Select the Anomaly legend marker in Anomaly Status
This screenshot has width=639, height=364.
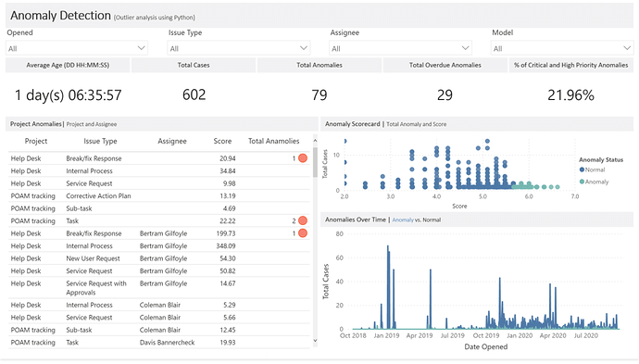point(582,182)
